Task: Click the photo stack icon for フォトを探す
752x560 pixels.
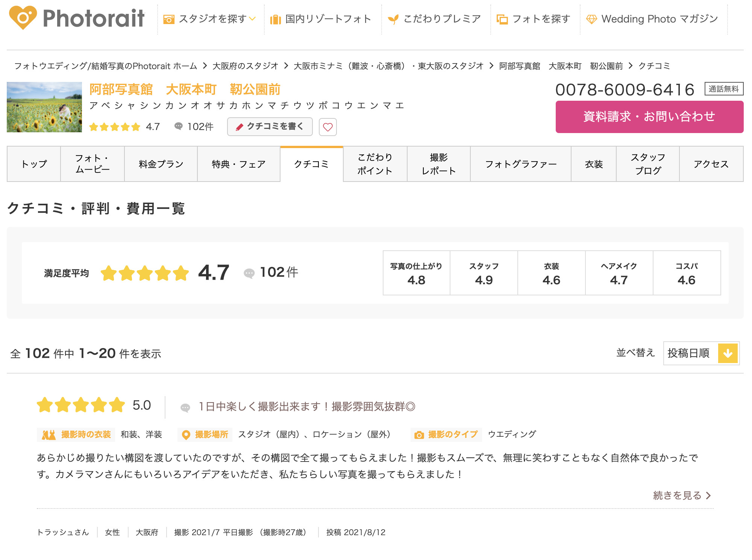Action: 502,19
